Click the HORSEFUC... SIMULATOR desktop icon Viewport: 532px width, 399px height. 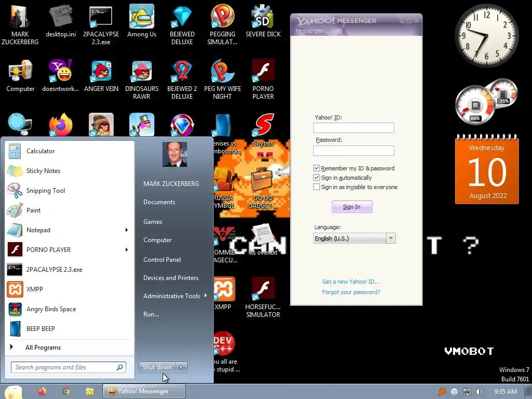(263, 298)
